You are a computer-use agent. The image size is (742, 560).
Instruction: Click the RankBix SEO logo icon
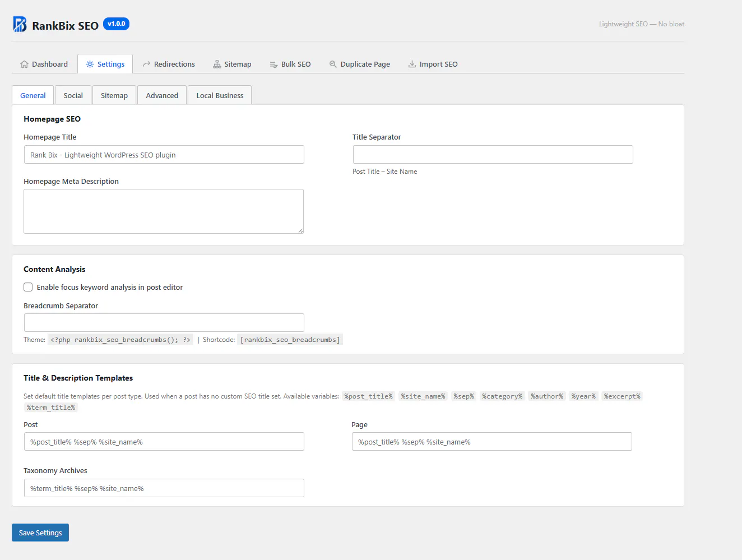coord(20,24)
